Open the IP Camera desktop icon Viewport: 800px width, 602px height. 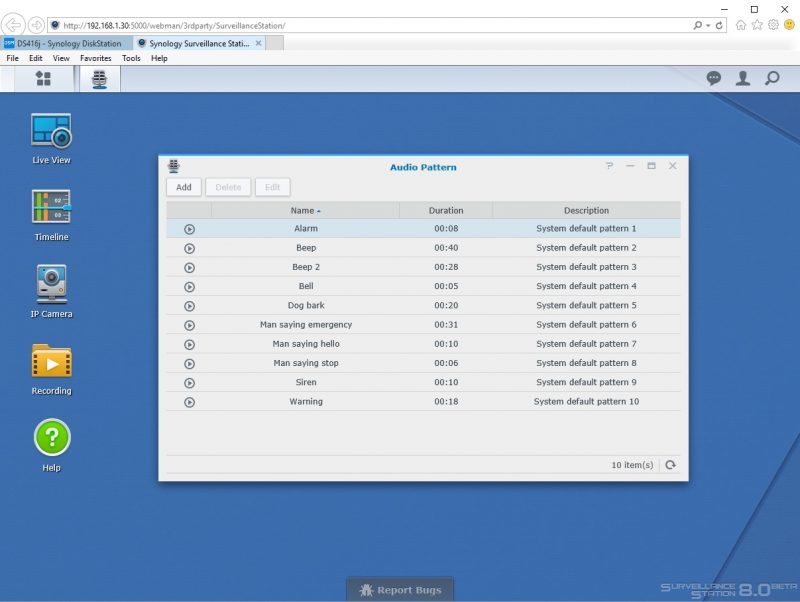pyautogui.click(x=51, y=291)
